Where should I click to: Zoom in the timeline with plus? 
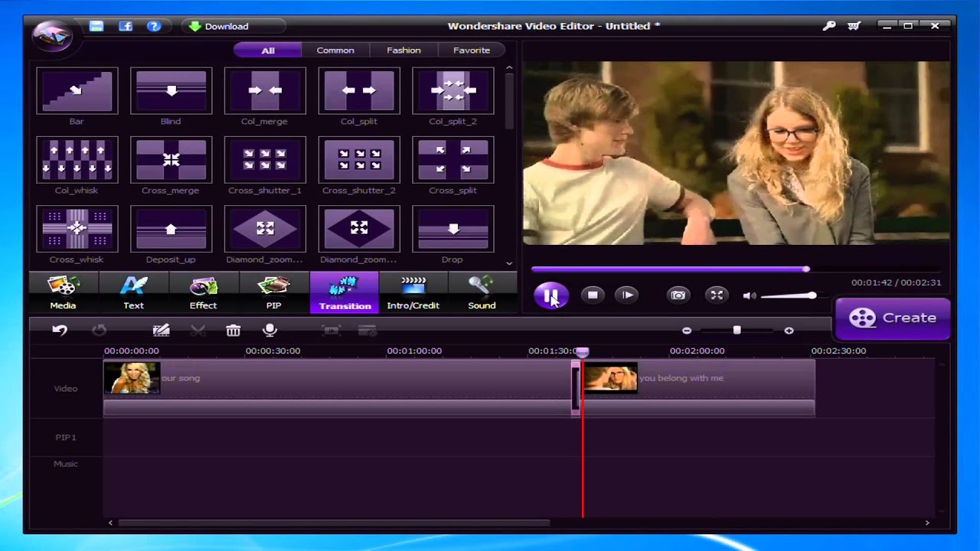(789, 331)
